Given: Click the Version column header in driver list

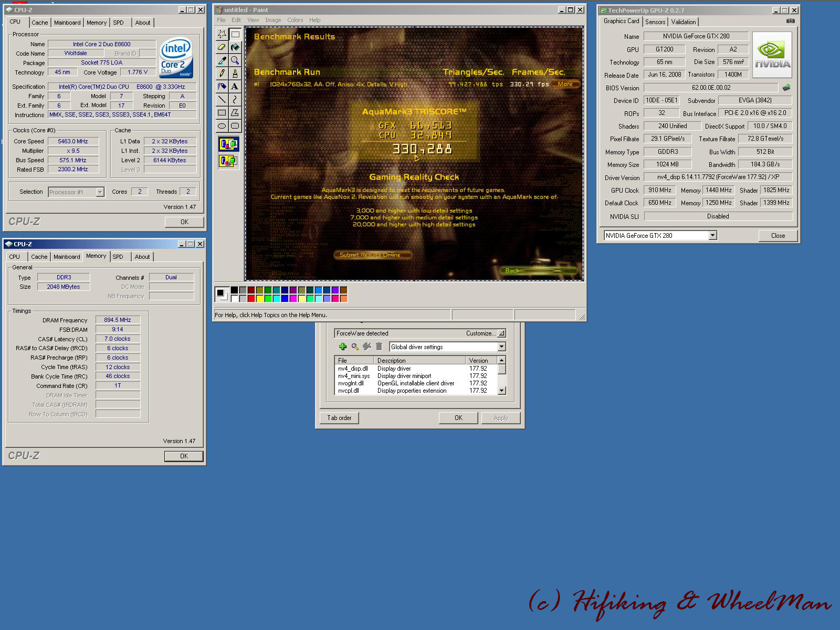Looking at the screenshot, I should (x=481, y=361).
